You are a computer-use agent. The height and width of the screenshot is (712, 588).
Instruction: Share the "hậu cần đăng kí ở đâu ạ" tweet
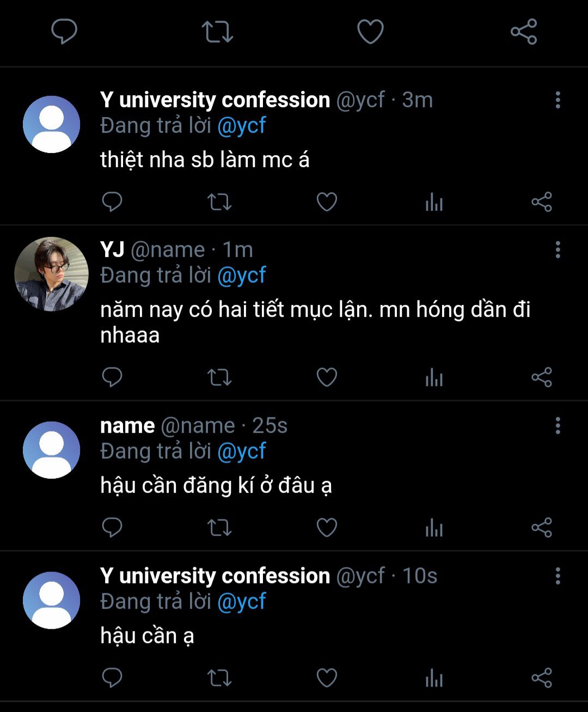click(542, 527)
